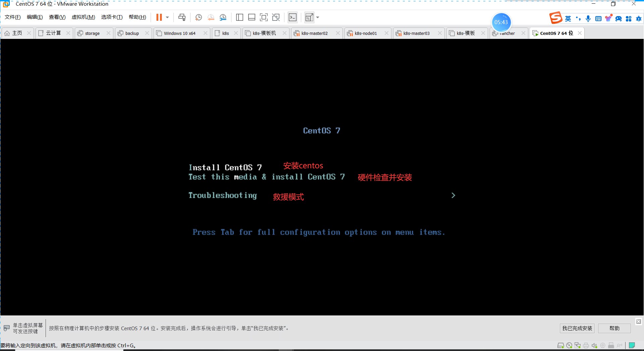This screenshot has height=351, width=644.
Task: Close the storage tab
Action: click(x=108, y=33)
